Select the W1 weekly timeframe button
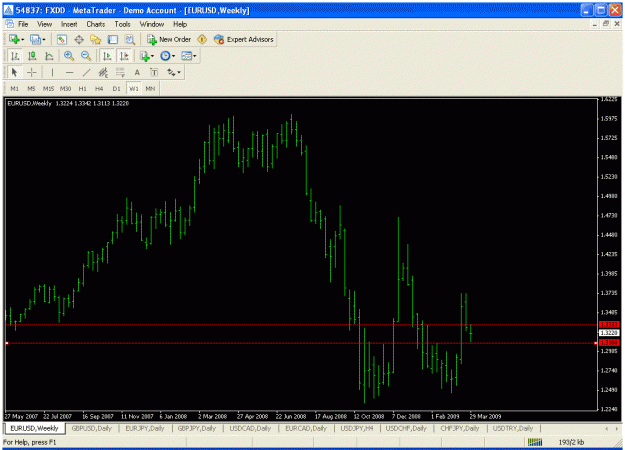 (x=134, y=88)
